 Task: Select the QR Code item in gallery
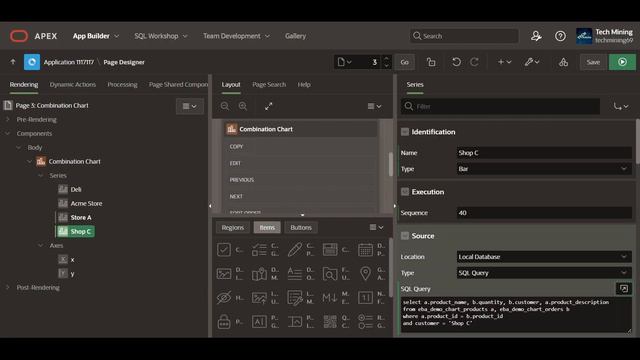pos(330,322)
